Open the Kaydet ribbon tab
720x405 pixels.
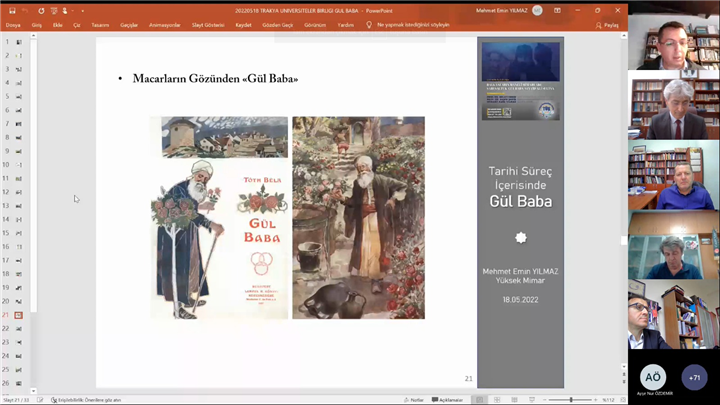click(x=243, y=25)
